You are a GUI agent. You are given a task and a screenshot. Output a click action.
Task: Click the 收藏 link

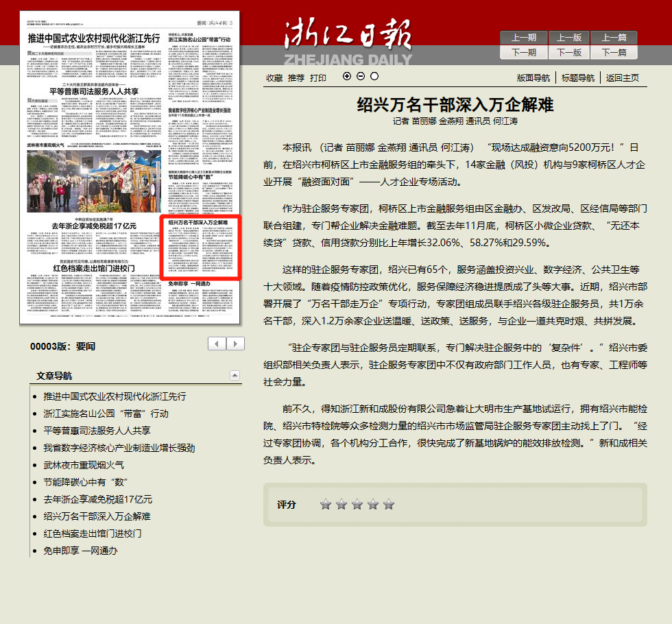pyautogui.click(x=274, y=78)
